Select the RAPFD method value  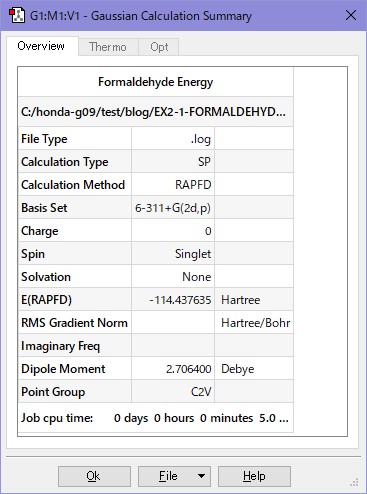click(193, 185)
